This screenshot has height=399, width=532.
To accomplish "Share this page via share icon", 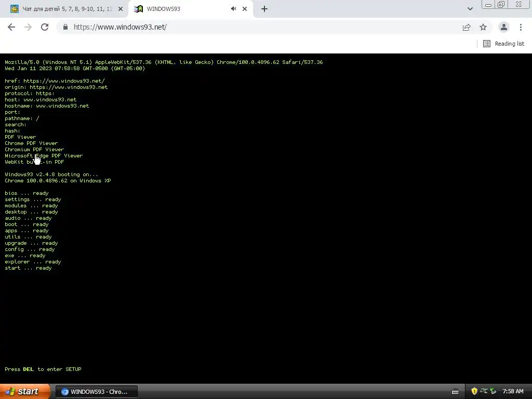I will click(x=467, y=27).
